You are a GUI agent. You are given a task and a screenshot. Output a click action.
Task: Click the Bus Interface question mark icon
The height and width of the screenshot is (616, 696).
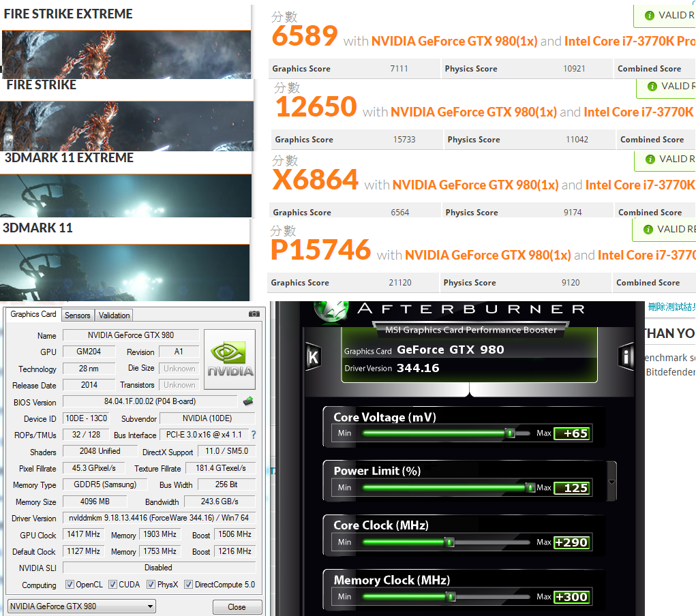(254, 435)
